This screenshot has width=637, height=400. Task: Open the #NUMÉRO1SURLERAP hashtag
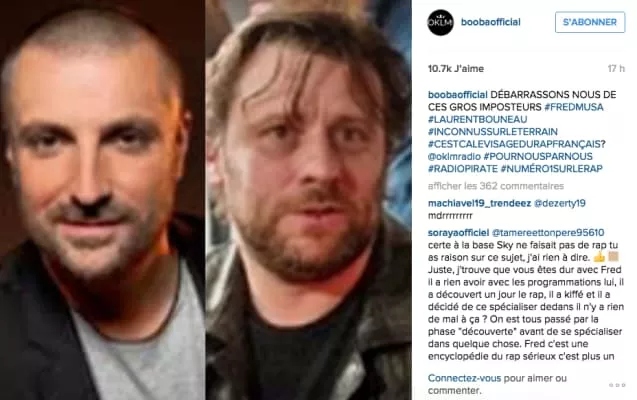point(551,169)
